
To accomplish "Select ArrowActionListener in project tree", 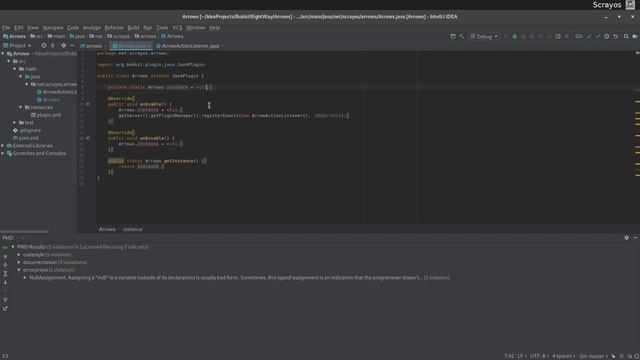I will click(x=57, y=92).
